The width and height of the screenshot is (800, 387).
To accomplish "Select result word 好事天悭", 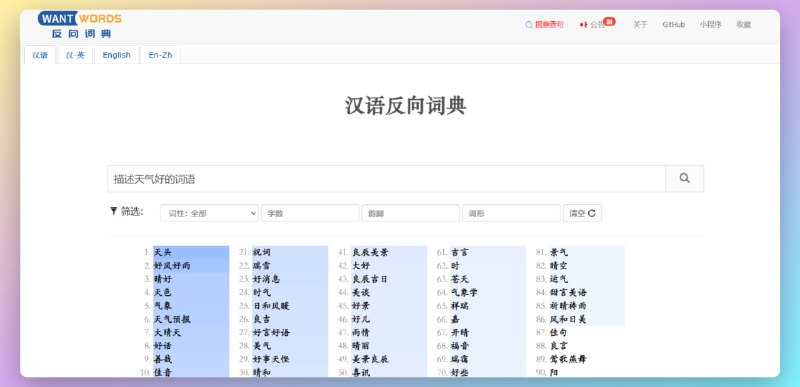I will (271, 359).
